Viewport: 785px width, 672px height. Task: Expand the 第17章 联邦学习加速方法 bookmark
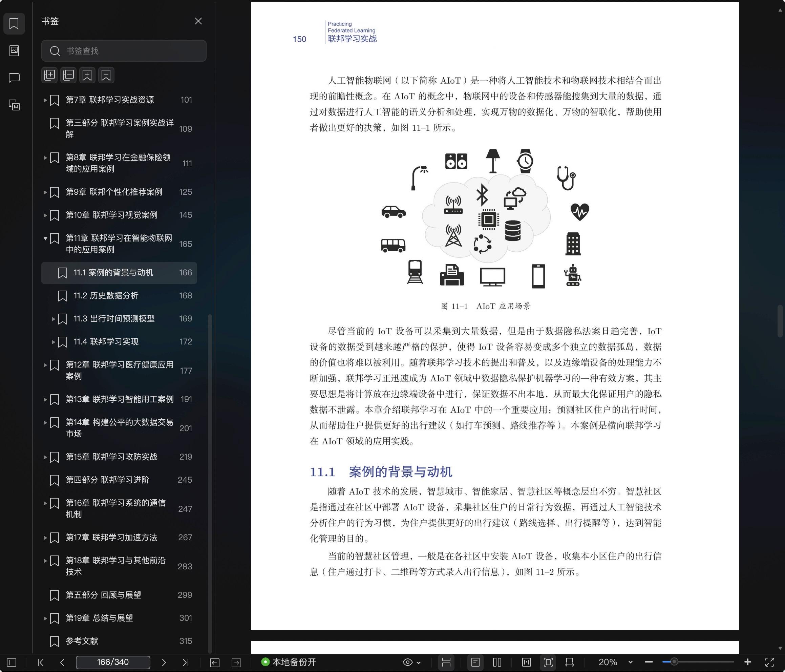coord(45,538)
